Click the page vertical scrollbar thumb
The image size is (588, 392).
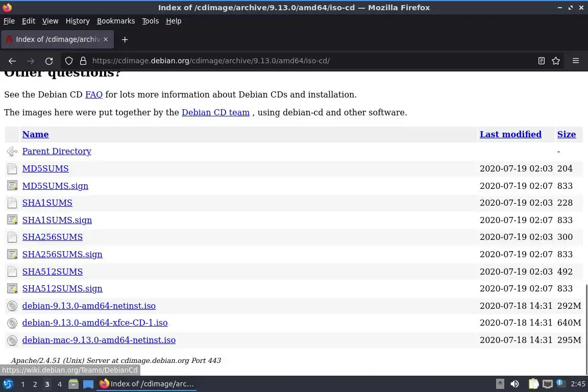pos(586,329)
